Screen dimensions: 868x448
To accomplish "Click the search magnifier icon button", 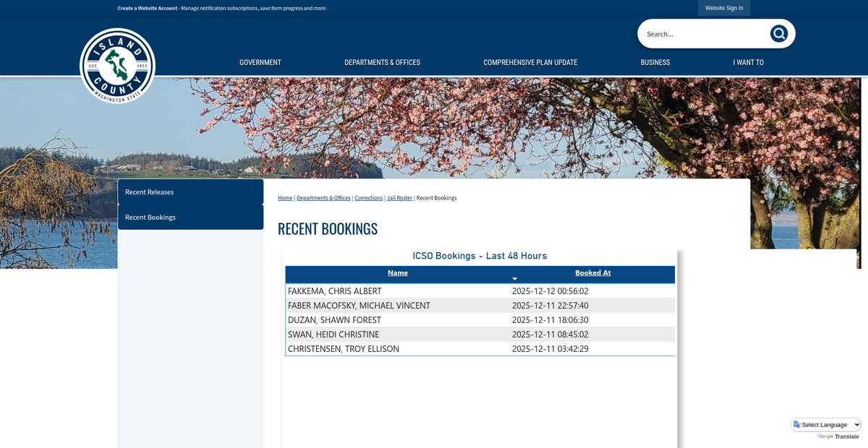I will coord(778,34).
